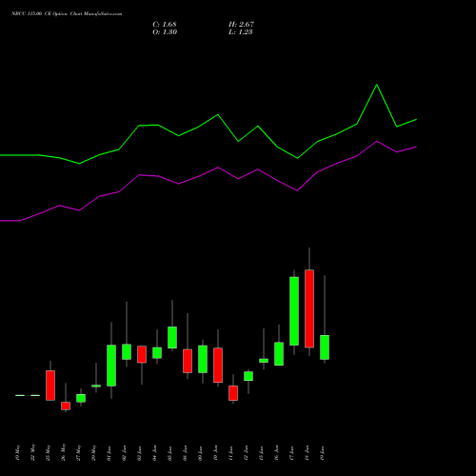The height and width of the screenshot is (476, 476).
Task: Click the 18 Jun date label
Action: [307, 453]
